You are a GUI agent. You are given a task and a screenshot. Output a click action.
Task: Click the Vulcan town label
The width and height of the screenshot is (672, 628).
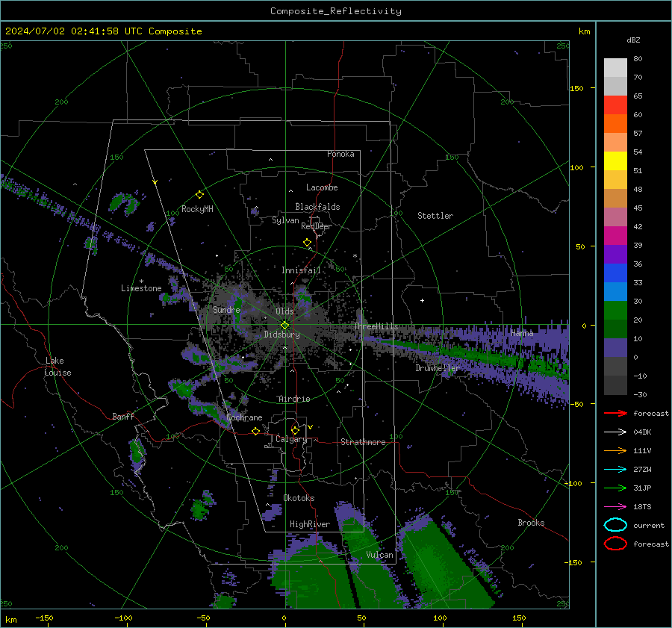pos(379,555)
